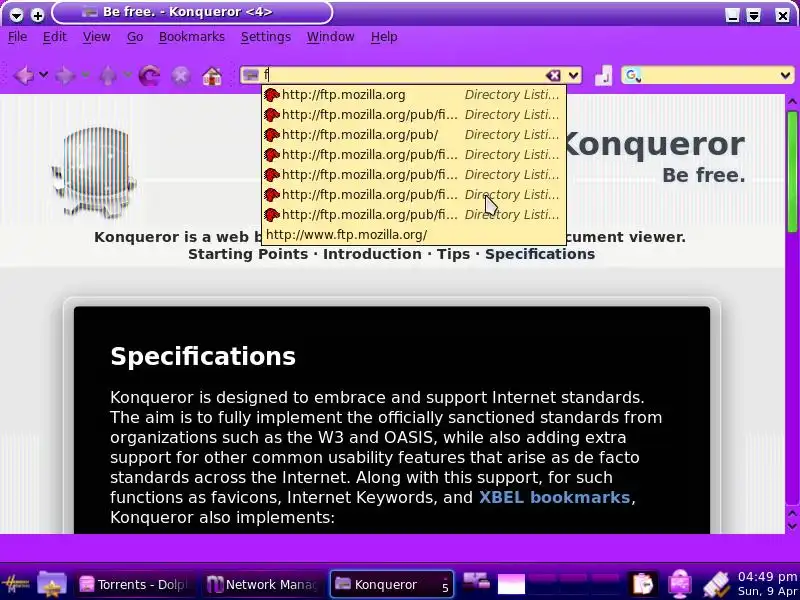Go to the Home page icon
The width and height of the screenshot is (800, 600).
pos(212,76)
